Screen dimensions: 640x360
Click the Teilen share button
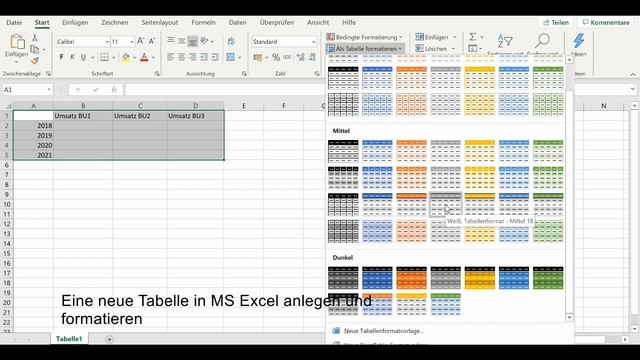point(556,22)
